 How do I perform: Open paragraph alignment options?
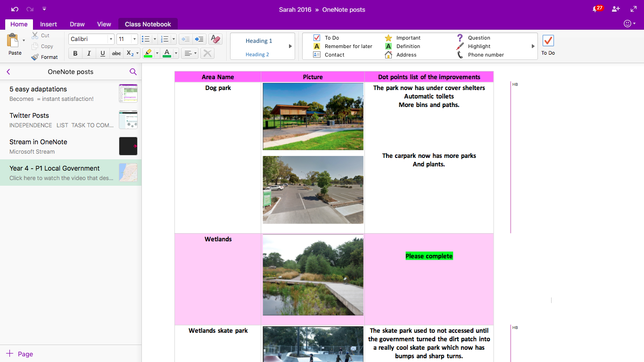pos(190,53)
